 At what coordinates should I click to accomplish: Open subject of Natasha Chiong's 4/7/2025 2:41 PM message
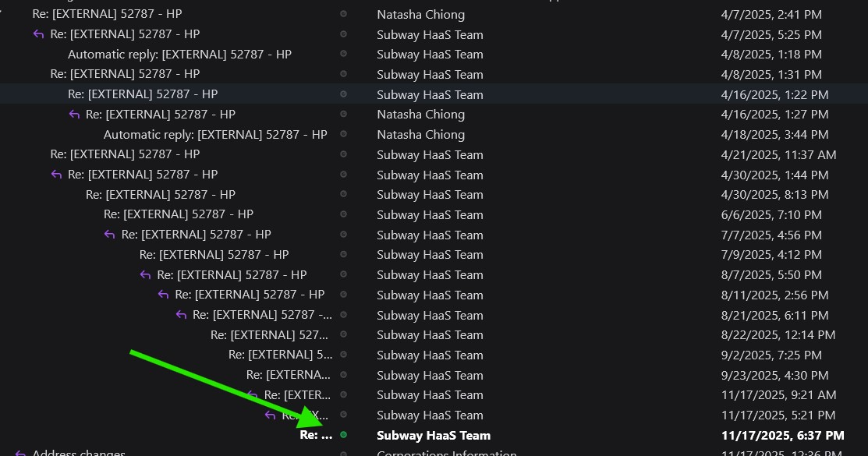pos(107,14)
